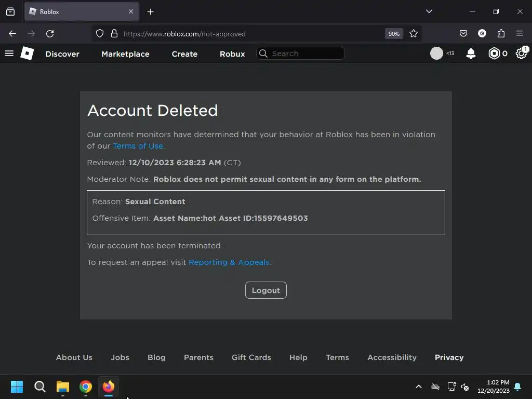Bookmark this page with the star
The height and width of the screenshot is (399, 532).
pos(413,34)
